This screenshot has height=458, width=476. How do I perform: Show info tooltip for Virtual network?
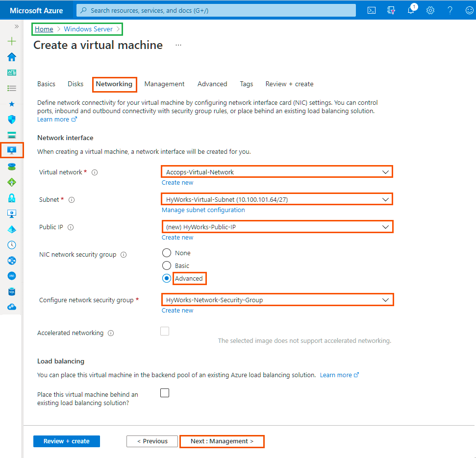(x=95, y=172)
